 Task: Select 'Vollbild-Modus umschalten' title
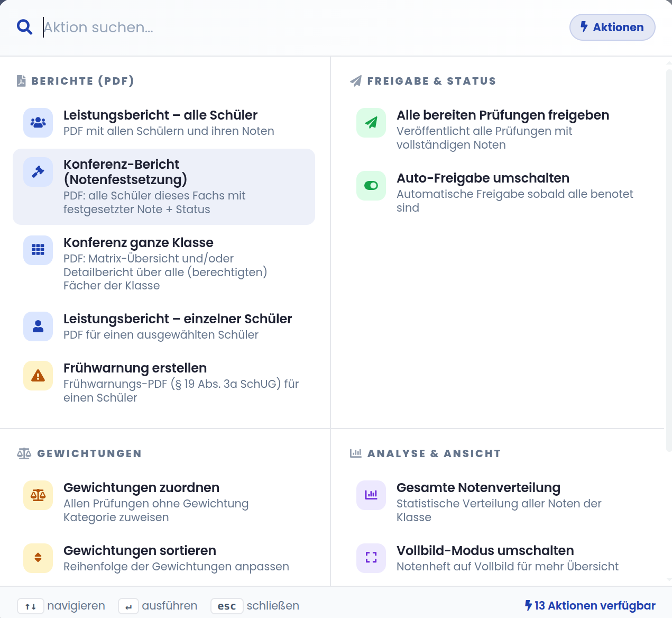485,551
